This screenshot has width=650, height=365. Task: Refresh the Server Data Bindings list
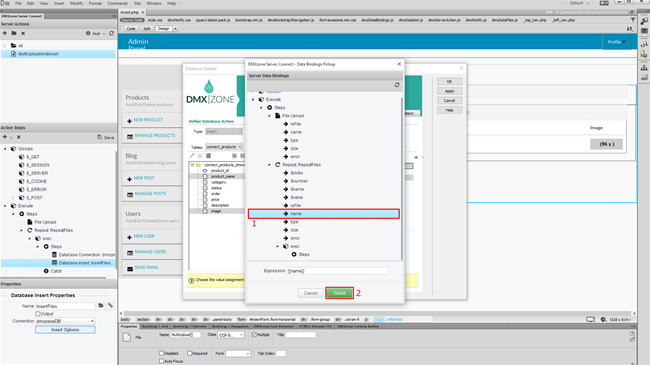point(397,85)
